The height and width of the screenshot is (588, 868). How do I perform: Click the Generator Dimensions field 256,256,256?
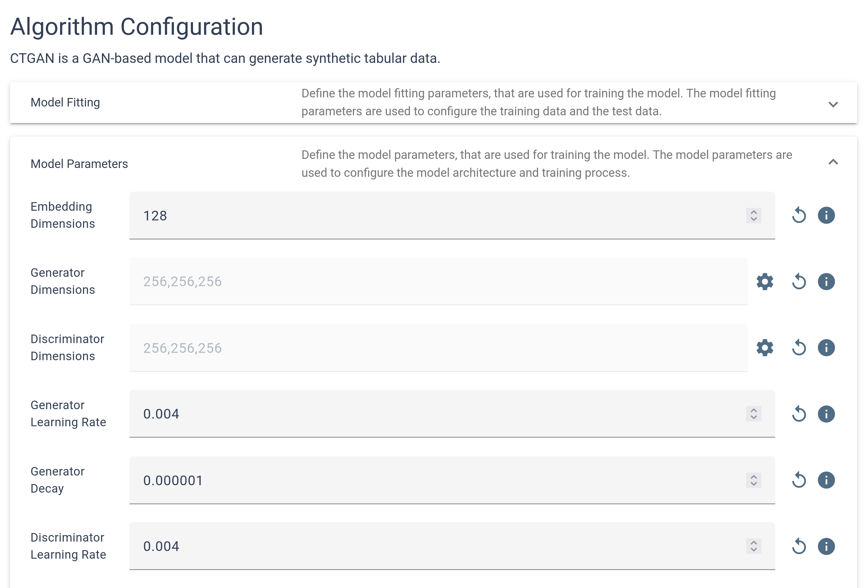tap(438, 282)
